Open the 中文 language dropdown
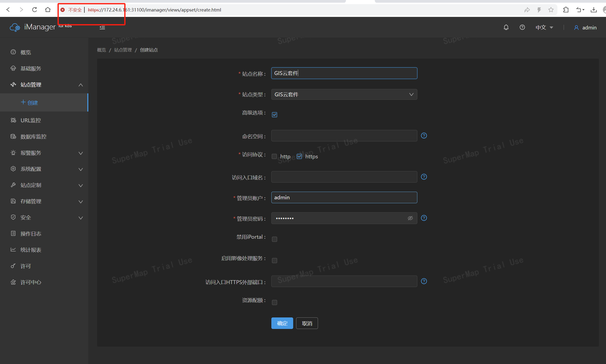The height and width of the screenshot is (364, 606). pos(544,27)
